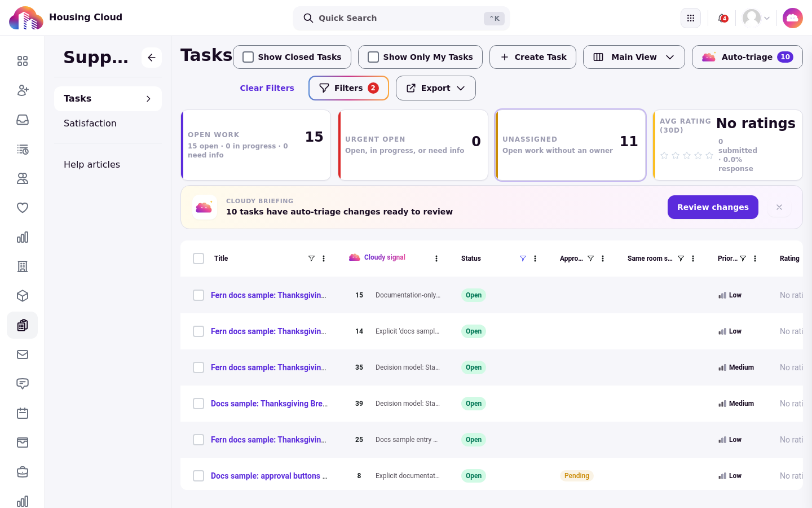This screenshot has height=508, width=812.
Task: Open the Cloudy assistant icon in header
Action: tap(792, 18)
